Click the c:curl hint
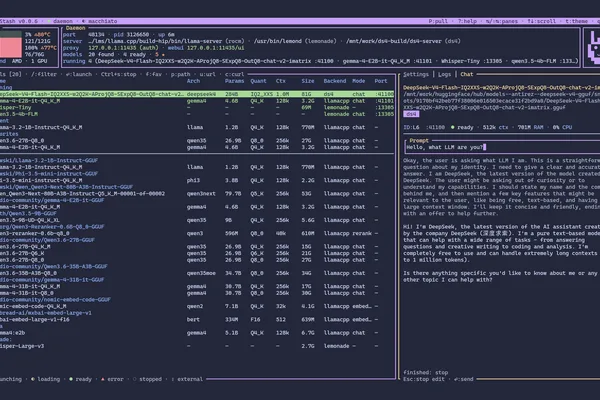The height and width of the screenshot is (400, 600). click(x=234, y=74)
